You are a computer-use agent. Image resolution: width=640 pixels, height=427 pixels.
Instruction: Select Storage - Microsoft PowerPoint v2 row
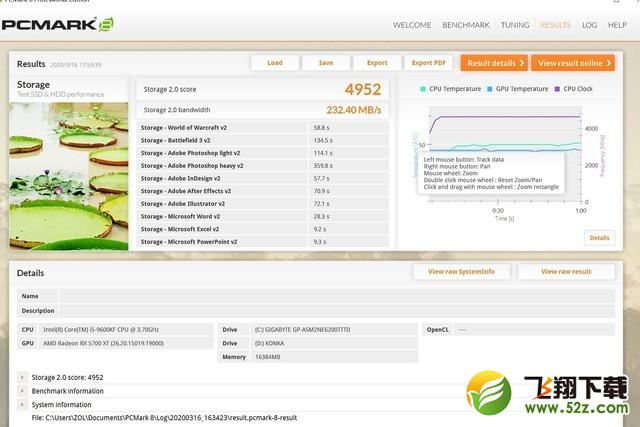pyautogui.click(x=263, y=242)
